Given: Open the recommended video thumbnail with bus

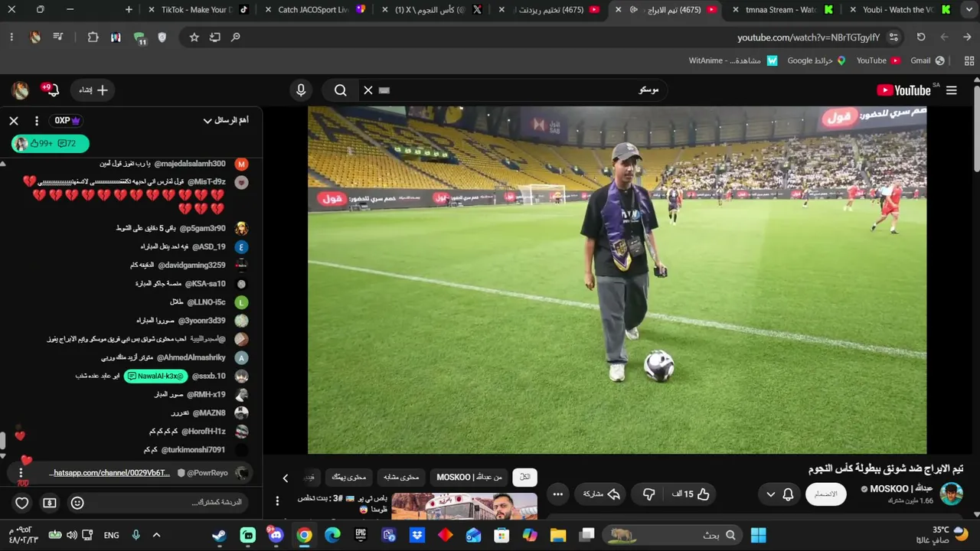Looking at the screenshot, I should point(464,507).
